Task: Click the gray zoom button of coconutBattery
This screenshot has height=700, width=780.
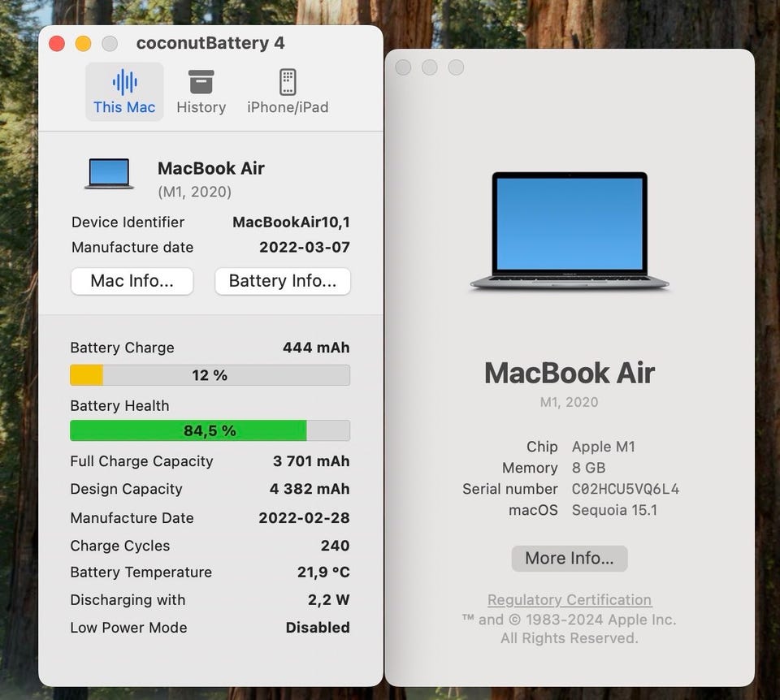Action: (x=110, y=44)
